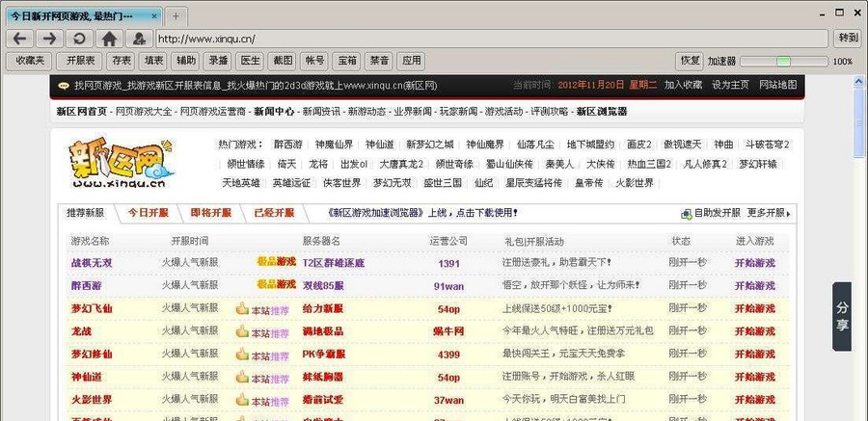Toggle the 辅助 assist toolbar button

[x=184, y=61]
